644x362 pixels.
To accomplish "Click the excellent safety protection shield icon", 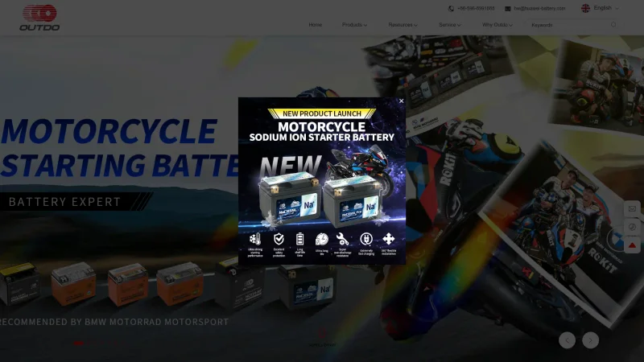I will coord(279,239).
